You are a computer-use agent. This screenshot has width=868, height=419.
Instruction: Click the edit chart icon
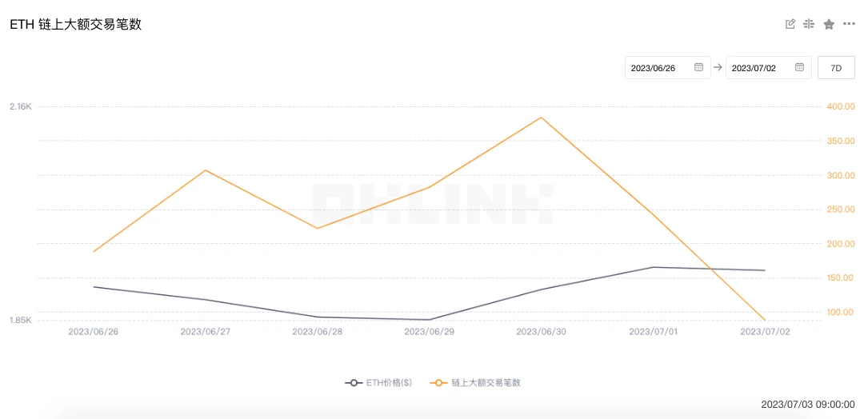[x=790, y=24]
